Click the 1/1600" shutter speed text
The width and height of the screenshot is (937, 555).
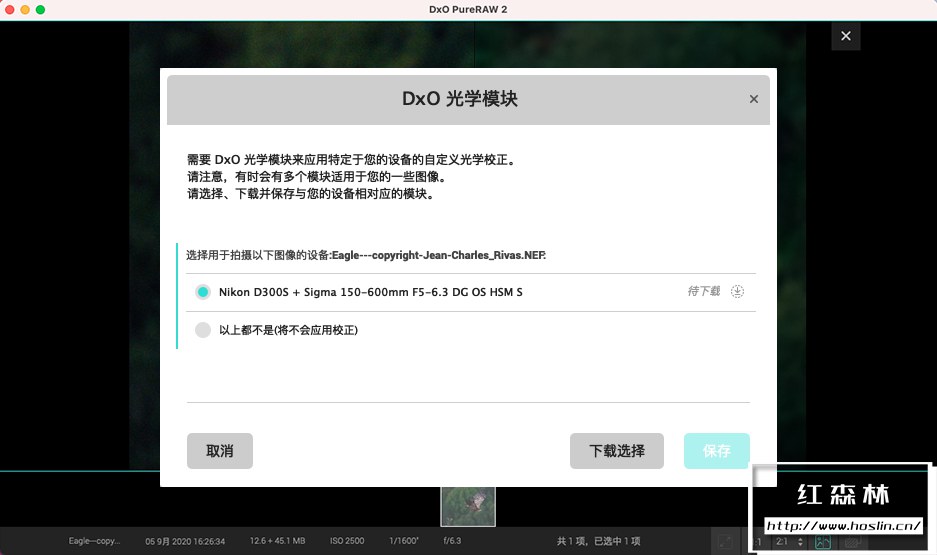403,541
